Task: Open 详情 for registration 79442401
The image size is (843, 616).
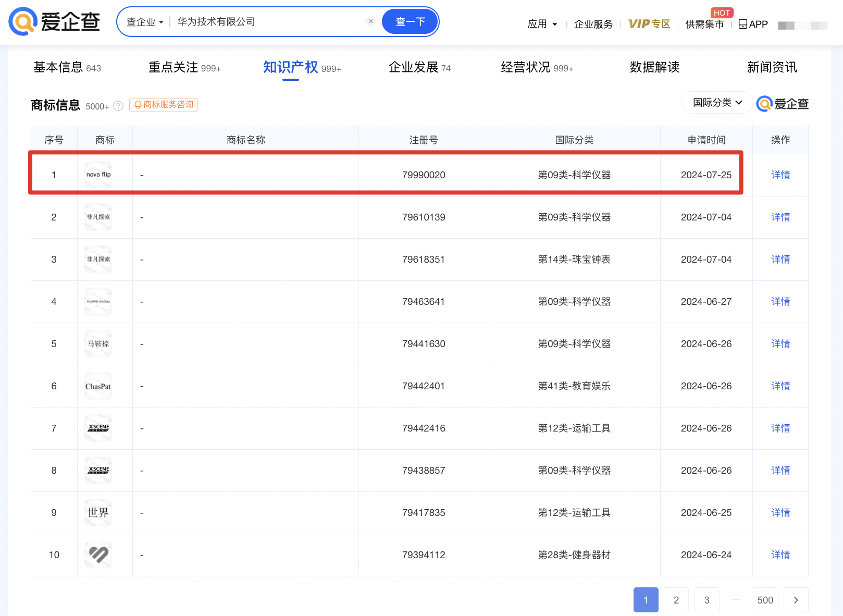Action: point(780,386)
